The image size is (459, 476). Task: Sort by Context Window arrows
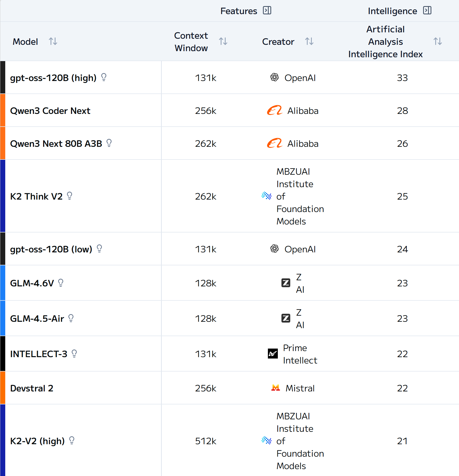(x=223, y=41)
